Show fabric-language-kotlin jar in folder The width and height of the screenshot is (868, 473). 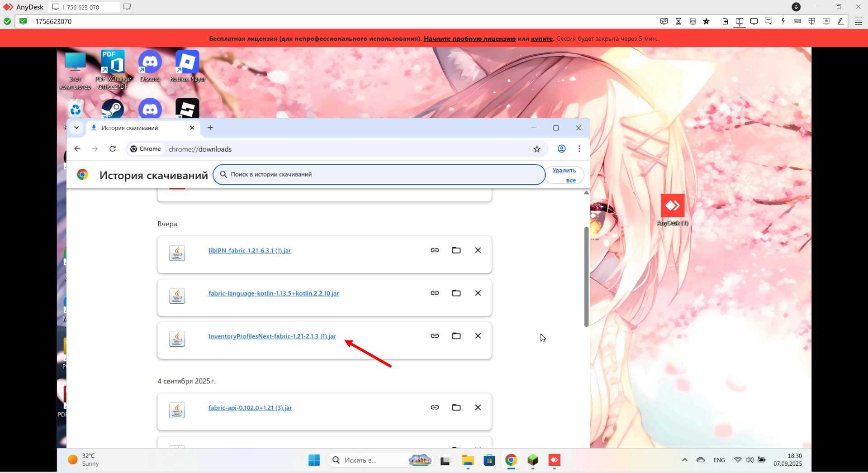pos(456,293)
